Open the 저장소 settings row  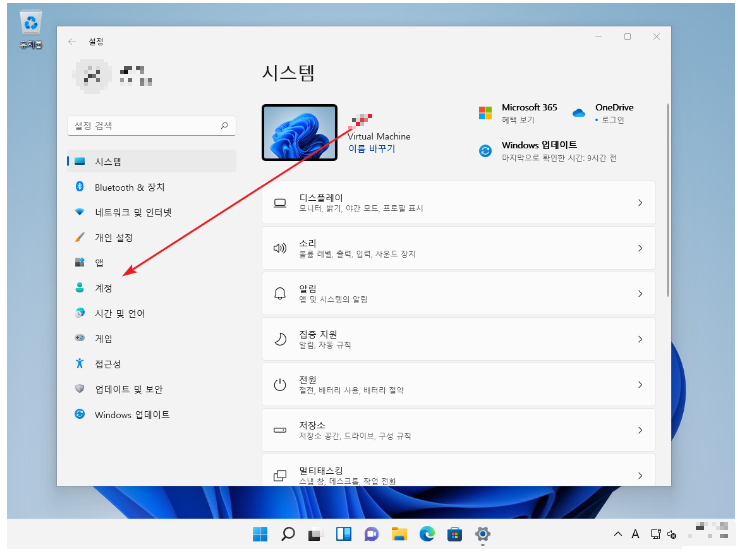click(x=458, y=430)
